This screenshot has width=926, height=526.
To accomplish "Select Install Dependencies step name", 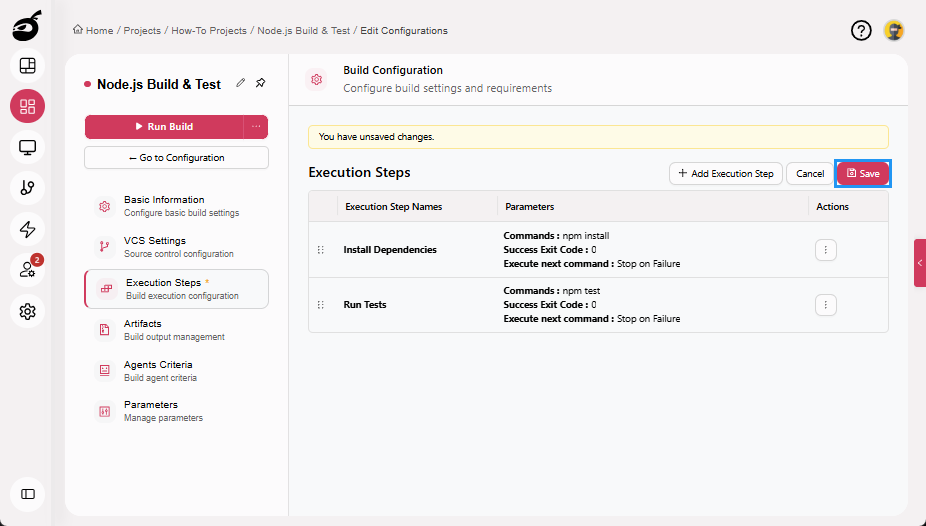I will (390, 250).
